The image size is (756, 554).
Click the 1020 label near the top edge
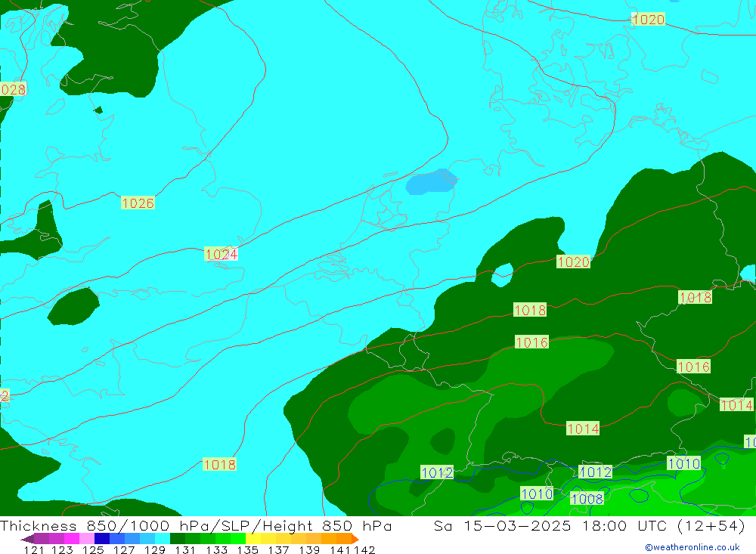tap(648, 20)
